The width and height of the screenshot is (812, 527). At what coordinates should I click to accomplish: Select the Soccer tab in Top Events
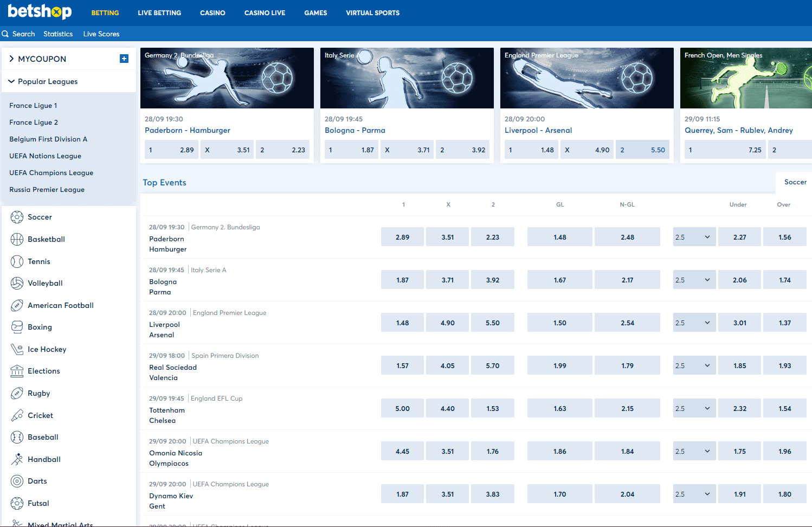point(795,182)
